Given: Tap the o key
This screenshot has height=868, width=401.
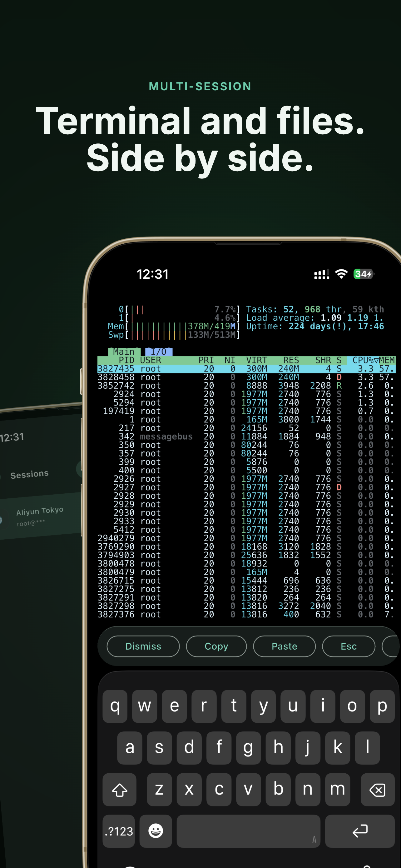Looking at the screenshot, I should pyautogui.click(x=353, y=706).
